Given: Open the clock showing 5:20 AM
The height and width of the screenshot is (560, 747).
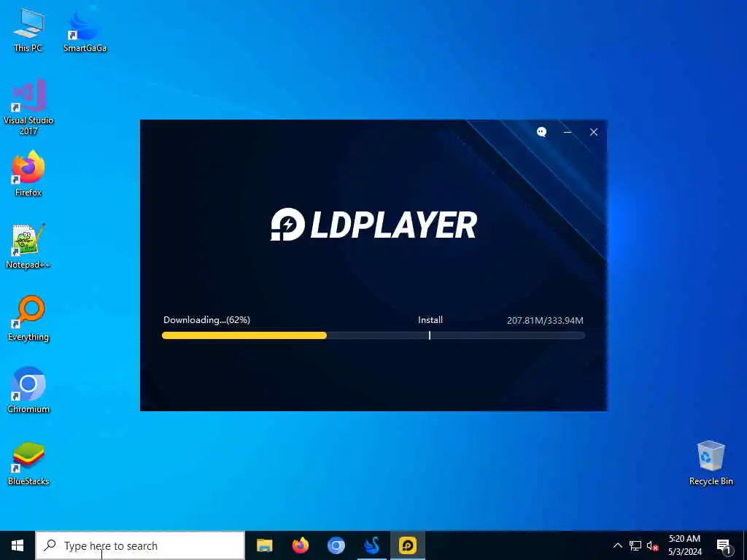Looking at the screenshot, I should [684, 545].
